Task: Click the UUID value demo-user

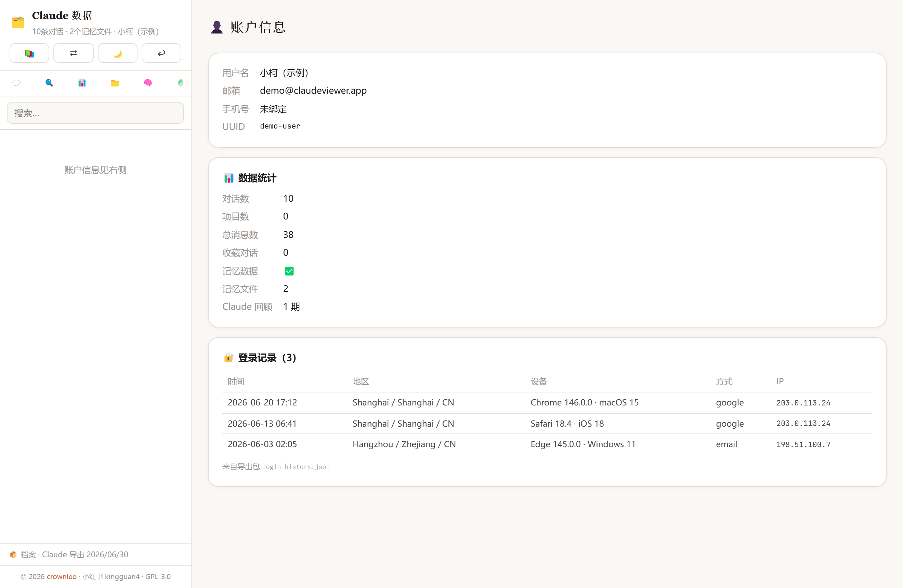Action: tap(280, 126)
